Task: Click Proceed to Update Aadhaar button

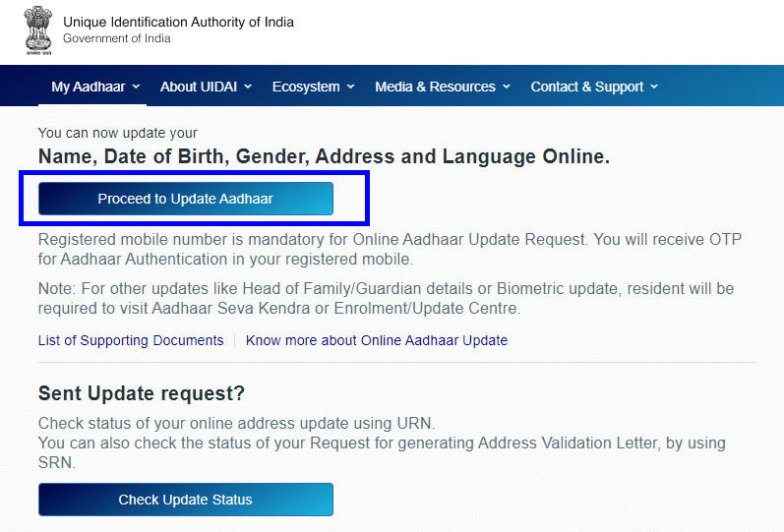Action: coord(186,199)
